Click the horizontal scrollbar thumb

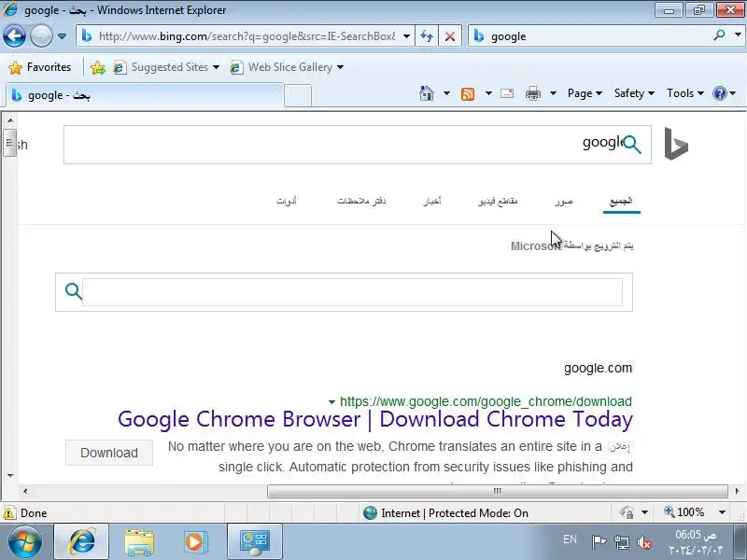498,491
